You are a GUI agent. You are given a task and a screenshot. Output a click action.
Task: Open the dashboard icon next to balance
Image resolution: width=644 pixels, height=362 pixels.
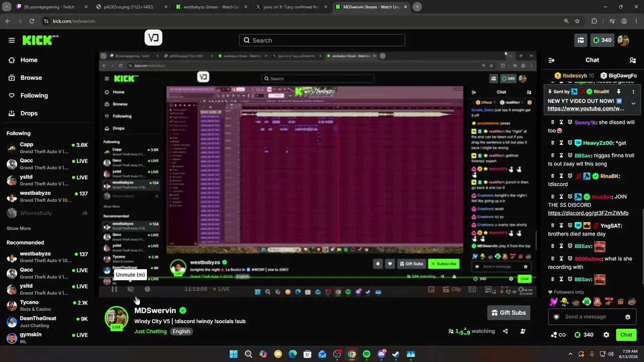[581, 40]
